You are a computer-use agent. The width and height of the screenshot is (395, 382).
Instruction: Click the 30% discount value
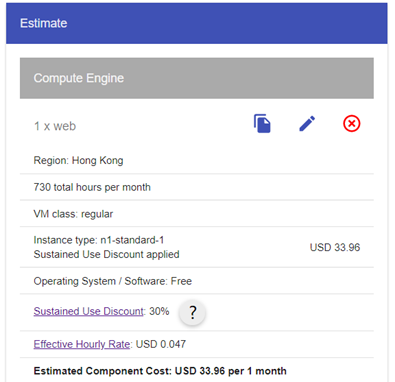click(159, 311)
